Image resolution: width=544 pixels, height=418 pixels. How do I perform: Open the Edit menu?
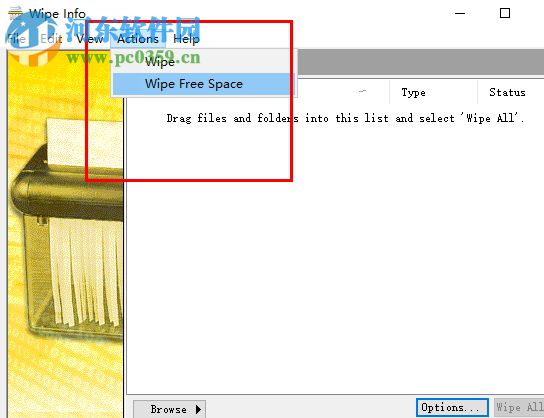coord(51,39)
